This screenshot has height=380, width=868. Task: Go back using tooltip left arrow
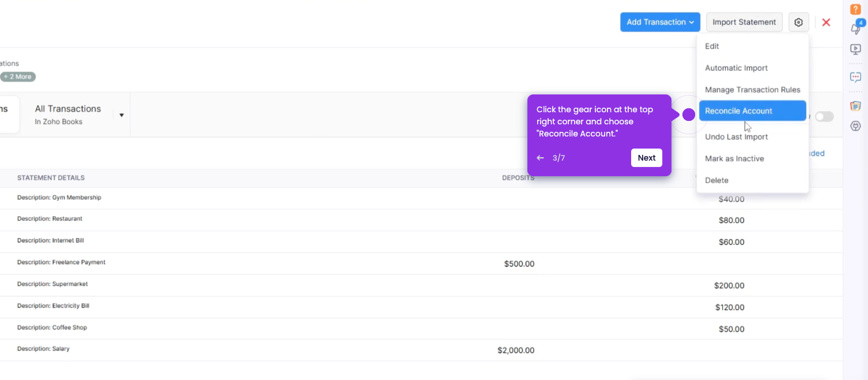pyautogui.click(x=540, y=158)
